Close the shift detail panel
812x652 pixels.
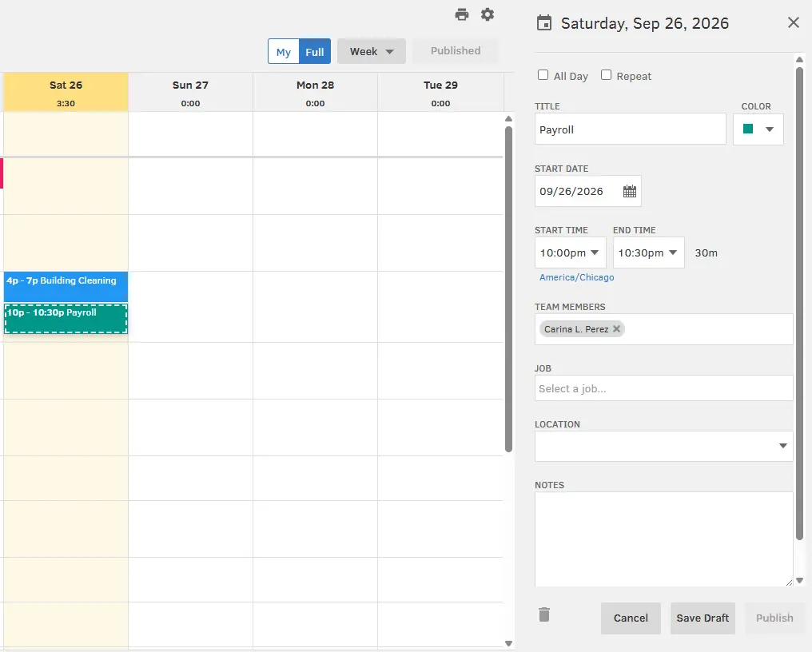[794, 22]
